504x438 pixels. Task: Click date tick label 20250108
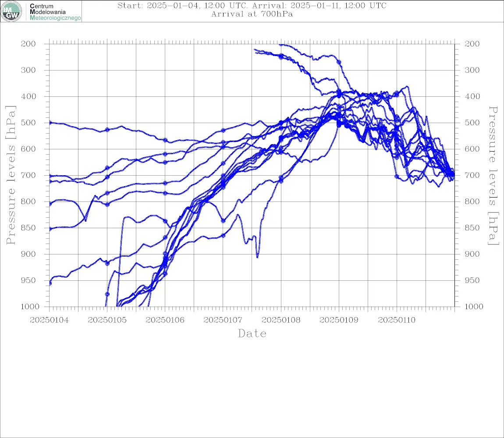tap(281, 320)
